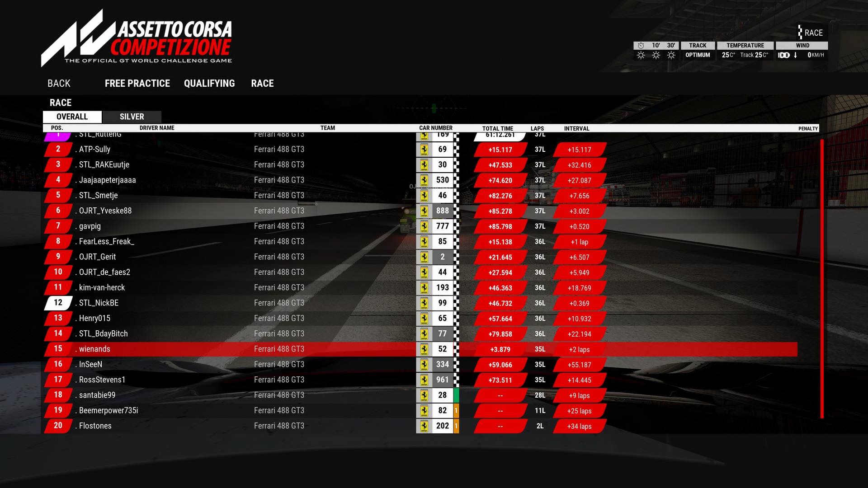The height and width of the screenshot is (488, 868).
Task: Sort by the DRIVER NAME column header
Action: [x=157, y=128]
